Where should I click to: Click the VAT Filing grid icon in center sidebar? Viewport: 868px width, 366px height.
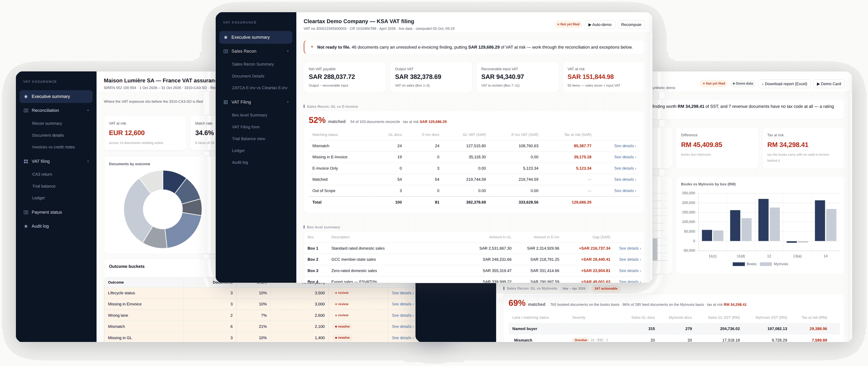[x=226, y=102]
